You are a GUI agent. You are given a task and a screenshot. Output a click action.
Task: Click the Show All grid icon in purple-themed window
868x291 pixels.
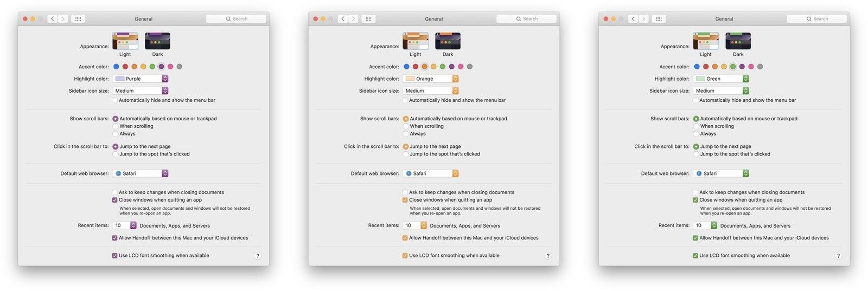click(78, 19)
